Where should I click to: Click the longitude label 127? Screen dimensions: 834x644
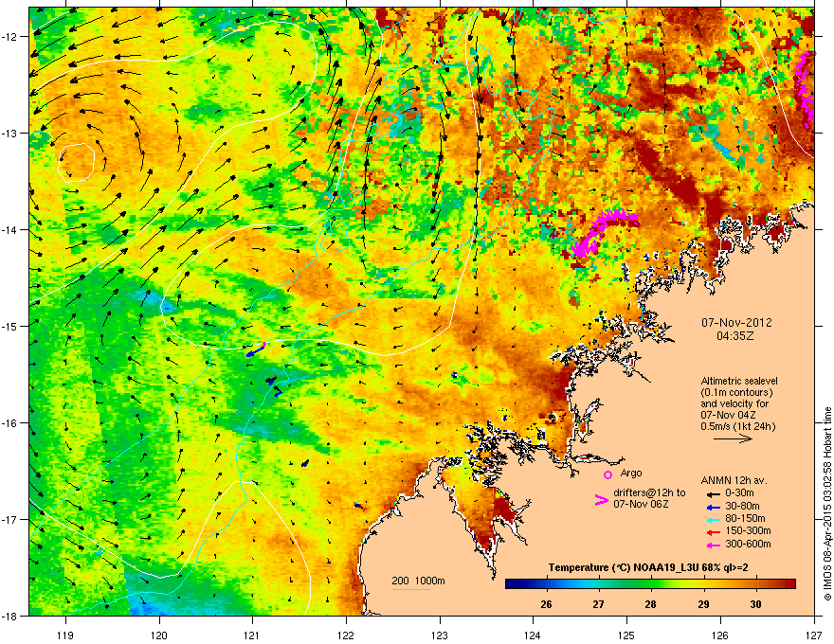coord(814,635)
